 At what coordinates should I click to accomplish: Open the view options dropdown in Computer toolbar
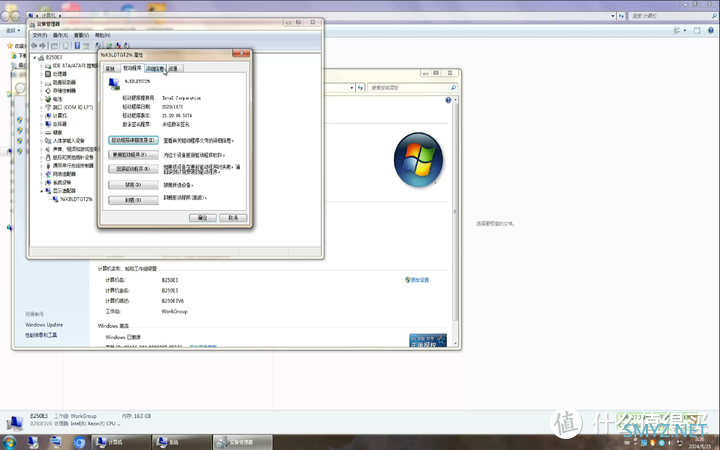pyautogui.click(x=685, y=31)
